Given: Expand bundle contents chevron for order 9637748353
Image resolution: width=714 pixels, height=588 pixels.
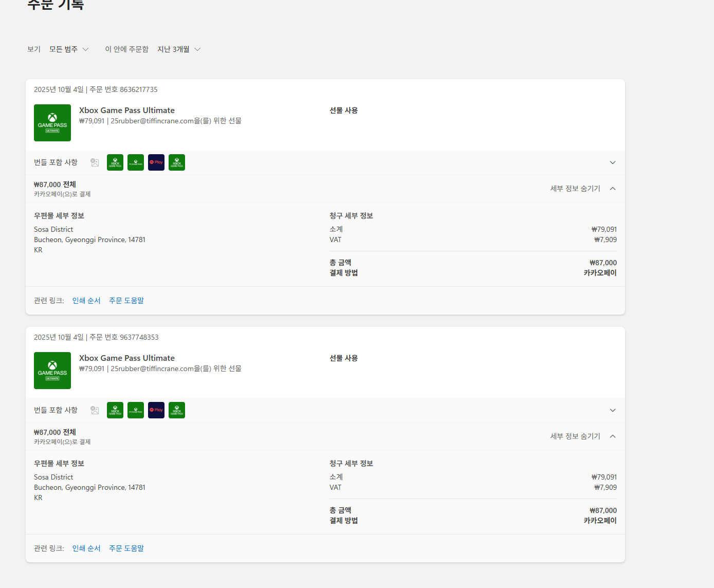Looking at the screenshot, I should click(613, 410).
